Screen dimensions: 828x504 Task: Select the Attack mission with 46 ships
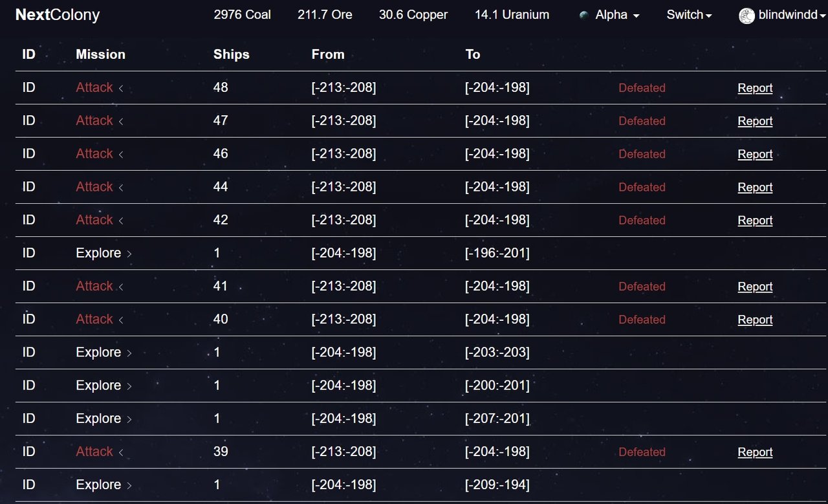coord(94,153)
